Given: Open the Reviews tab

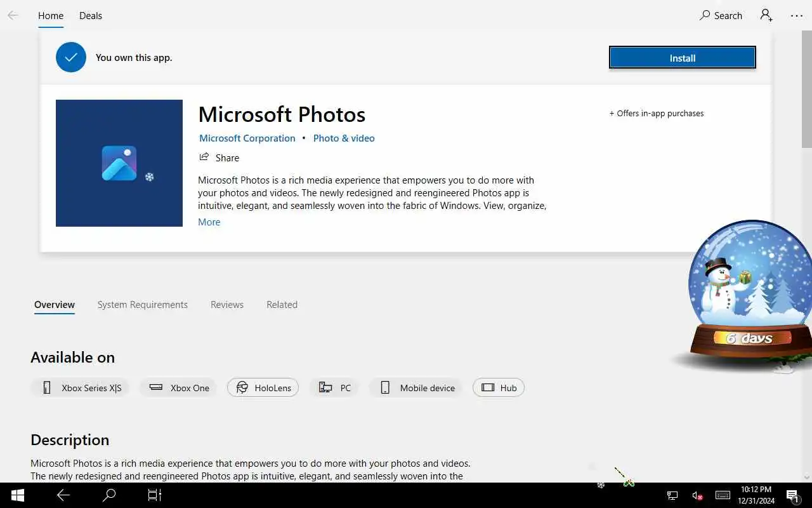Looking at the screenshot, I should 227,305.
